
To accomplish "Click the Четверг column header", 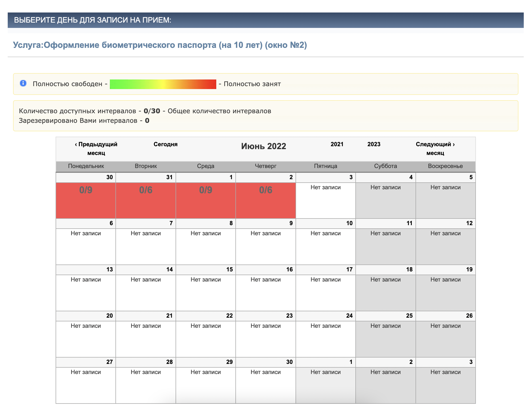I will pyautogui.click(x=266, y=166).
